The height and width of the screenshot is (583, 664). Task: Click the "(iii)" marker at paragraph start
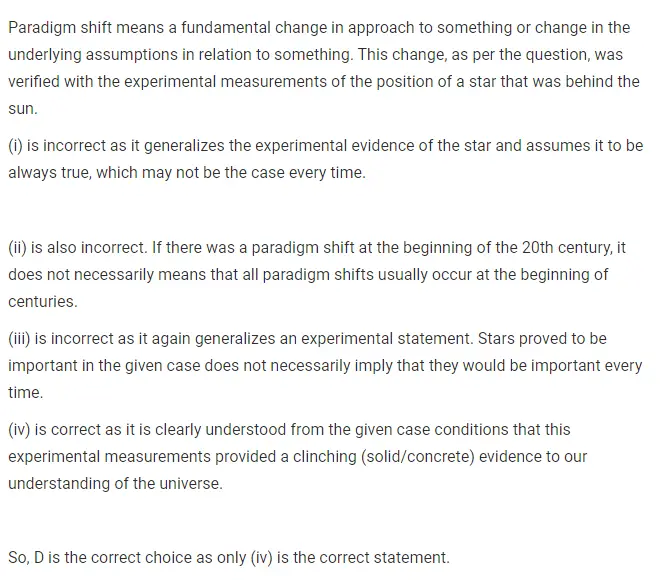click(x=19, y=339)
